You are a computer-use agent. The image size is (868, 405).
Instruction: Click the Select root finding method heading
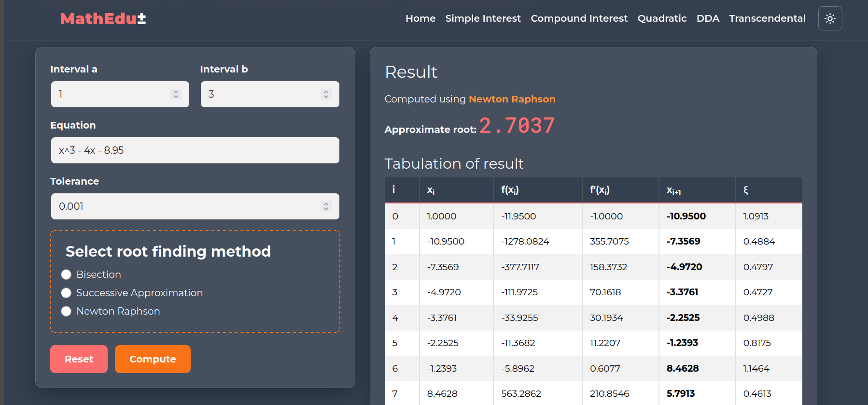tap(168, 251)
